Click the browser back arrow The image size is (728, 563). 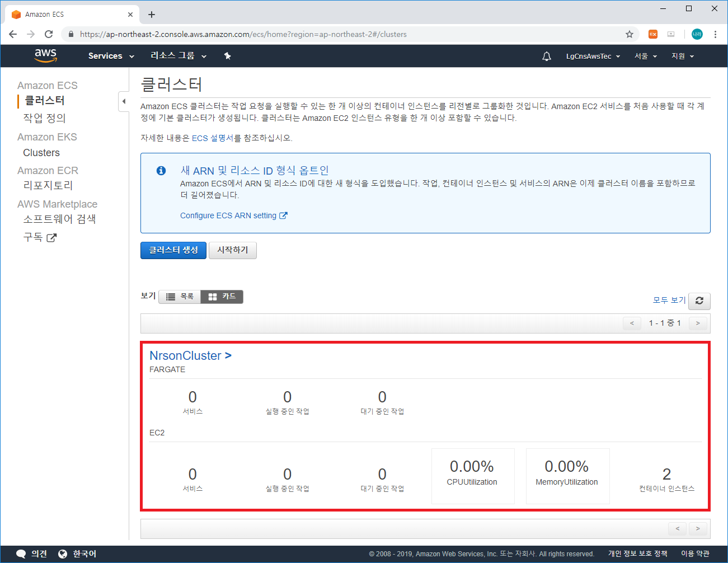(13, 34)
